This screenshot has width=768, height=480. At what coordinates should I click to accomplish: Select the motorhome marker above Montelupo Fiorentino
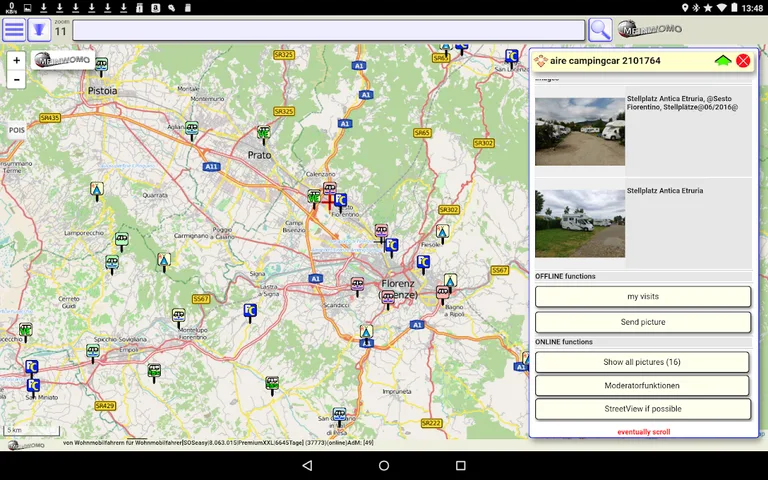[x=178, y=316]
